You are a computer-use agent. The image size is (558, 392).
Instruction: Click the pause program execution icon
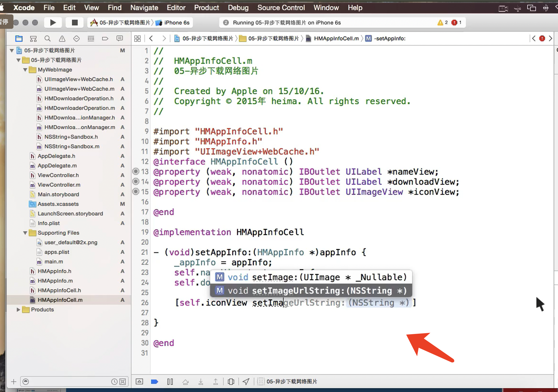point(170,381)
